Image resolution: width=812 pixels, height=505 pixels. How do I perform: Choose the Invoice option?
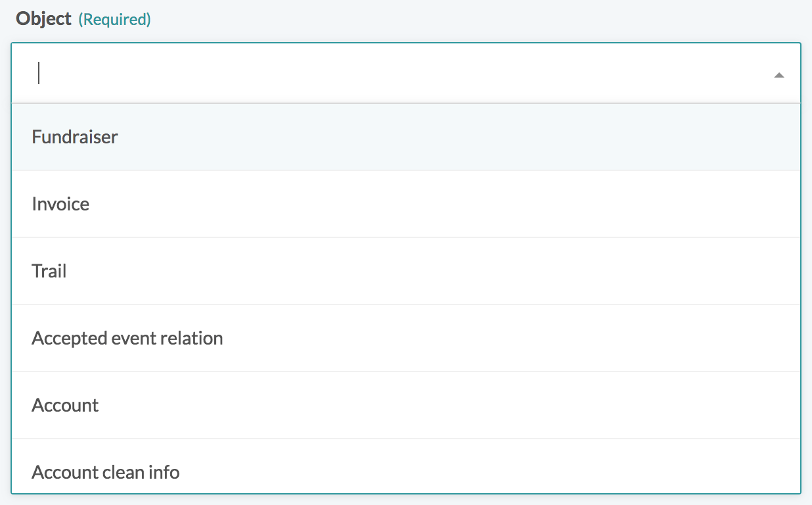(x=60, y=204)
